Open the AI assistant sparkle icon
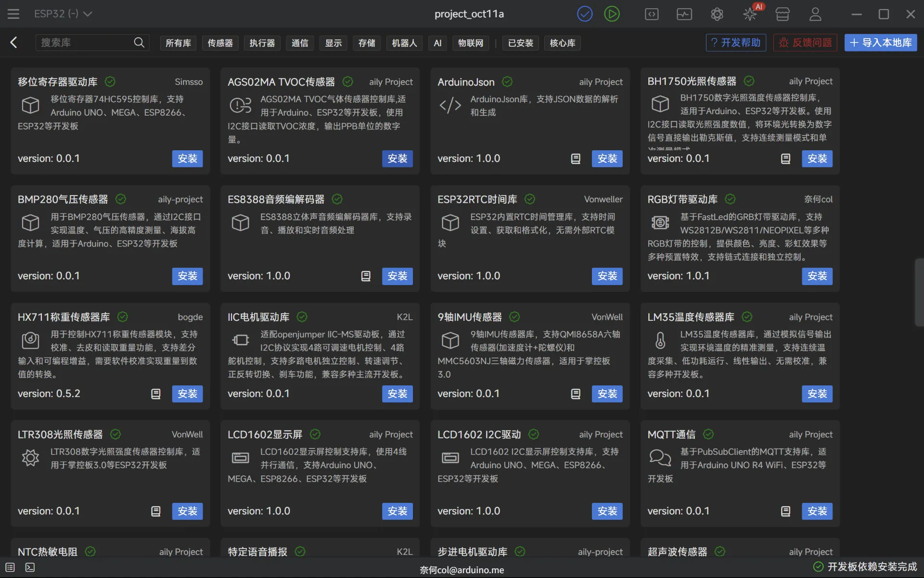 750,14
